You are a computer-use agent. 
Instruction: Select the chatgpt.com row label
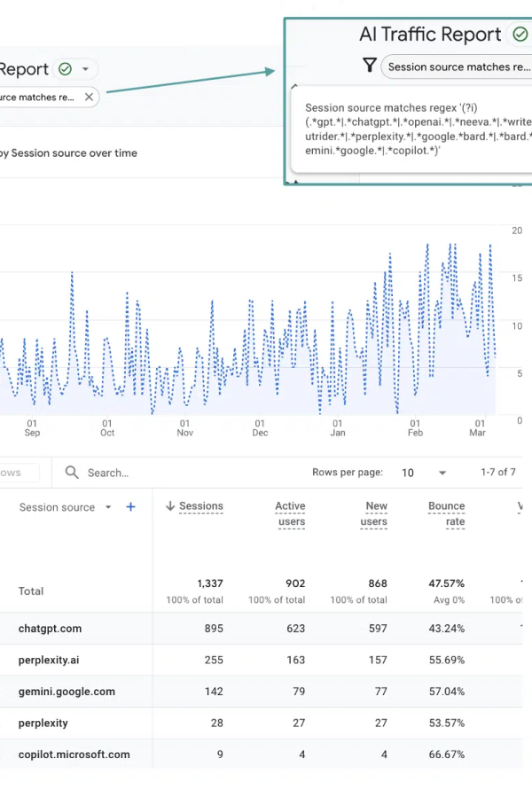click(50, 629)
